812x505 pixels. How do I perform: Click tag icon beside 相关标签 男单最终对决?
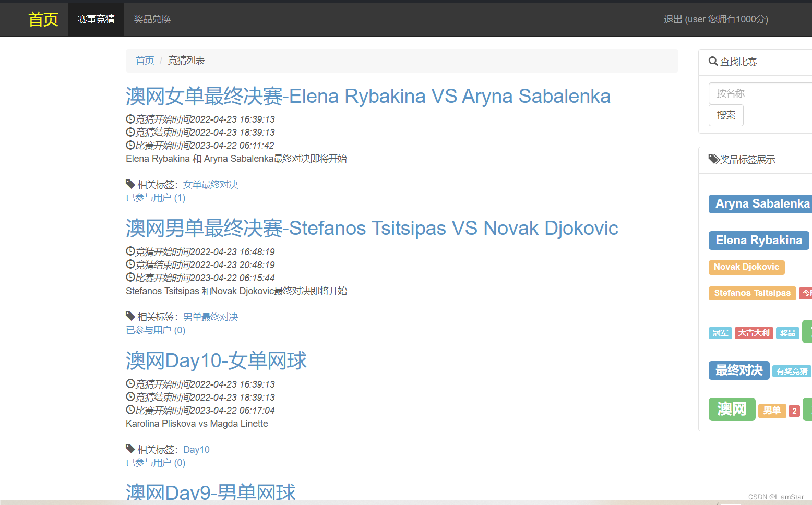130,317
